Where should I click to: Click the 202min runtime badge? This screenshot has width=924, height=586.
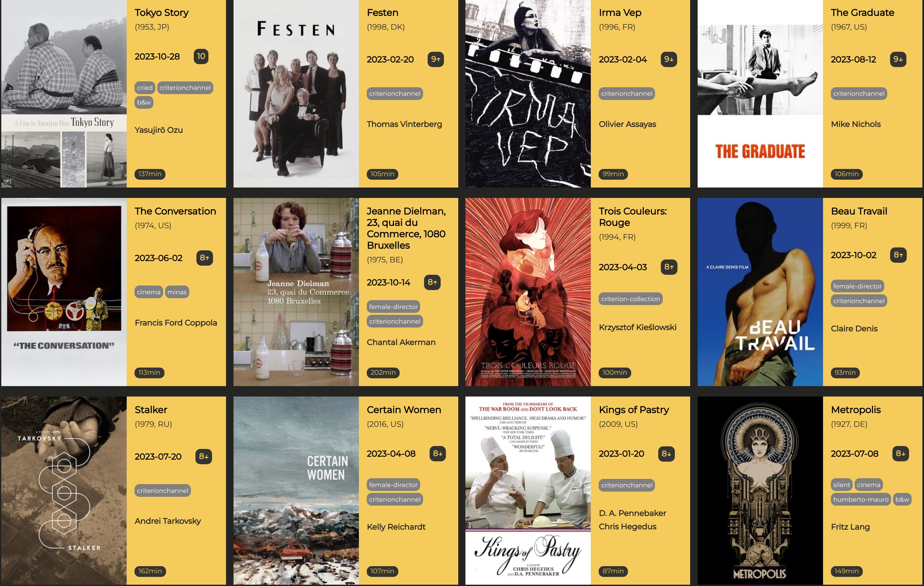point(383,373)
